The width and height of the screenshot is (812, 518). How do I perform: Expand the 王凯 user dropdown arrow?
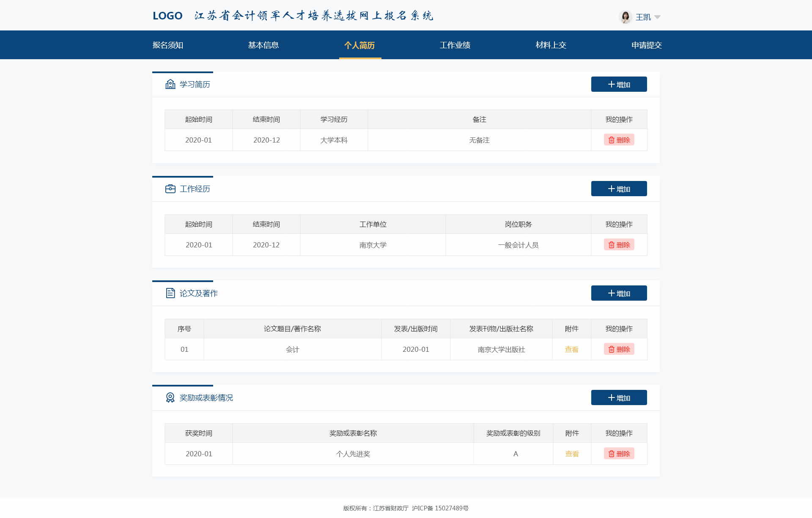pyautogui.click(x=657, y=17)
